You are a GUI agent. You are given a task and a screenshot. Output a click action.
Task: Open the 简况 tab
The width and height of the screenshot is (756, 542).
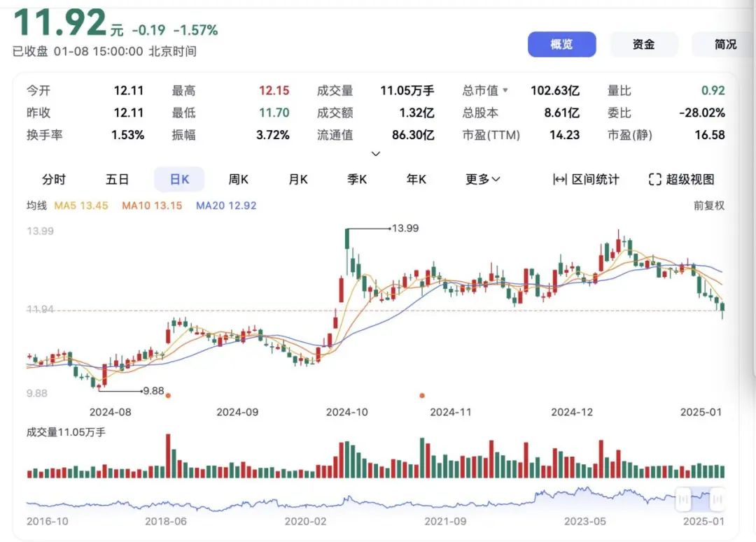pos(725,45)
